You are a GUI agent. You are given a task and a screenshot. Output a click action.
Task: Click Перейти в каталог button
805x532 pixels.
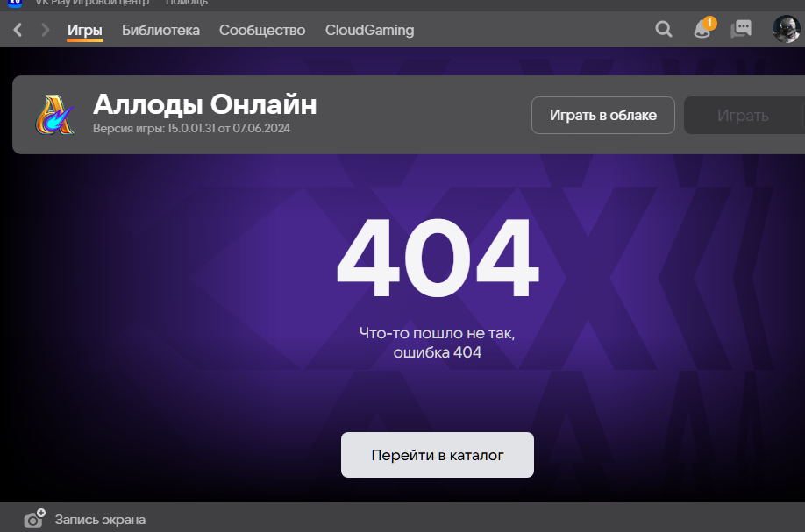438,455
